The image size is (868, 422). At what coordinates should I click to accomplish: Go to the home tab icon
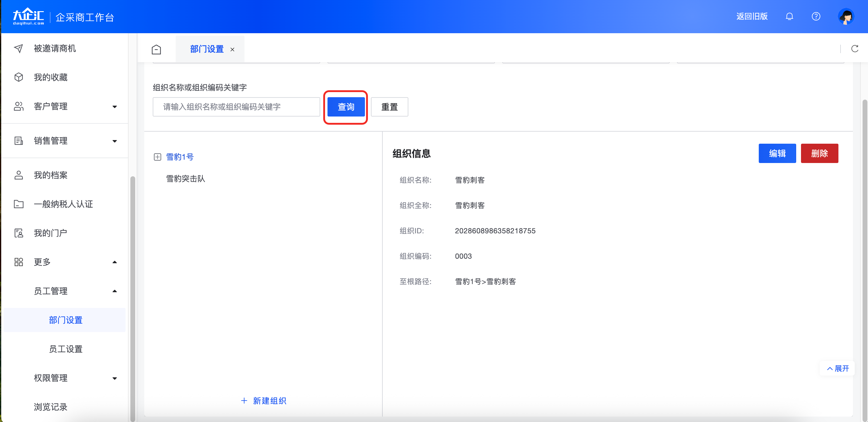156,49
